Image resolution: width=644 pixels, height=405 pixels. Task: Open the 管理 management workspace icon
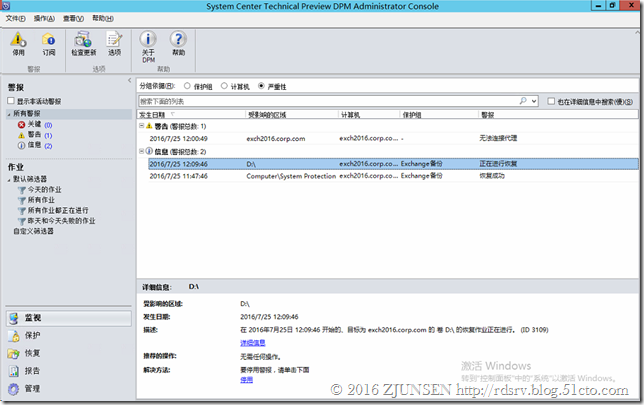click(14, 389)
